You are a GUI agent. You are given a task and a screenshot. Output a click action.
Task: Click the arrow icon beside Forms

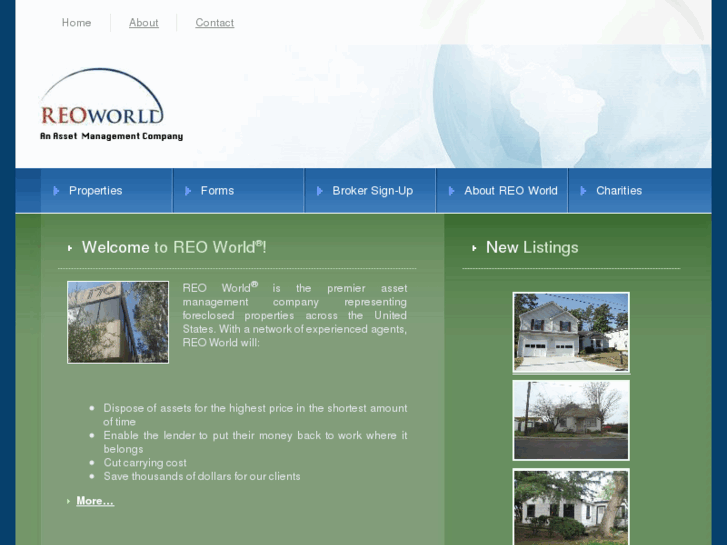coord(188,191)
